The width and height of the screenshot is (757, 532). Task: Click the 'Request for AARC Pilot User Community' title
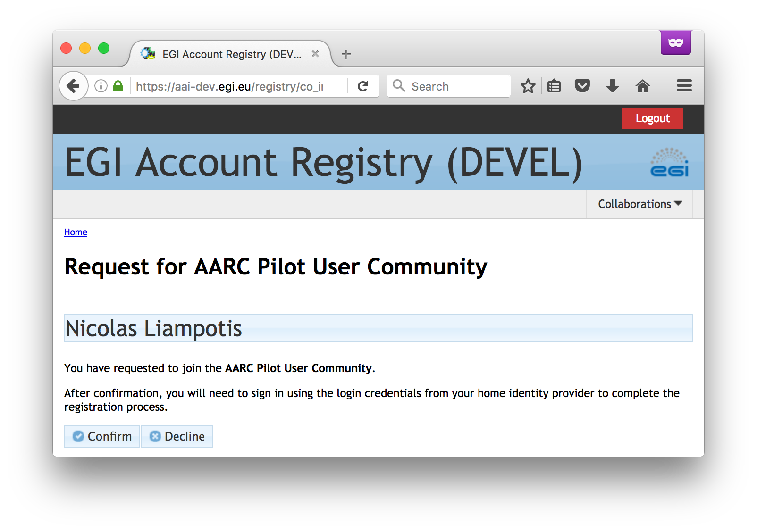[276, 267]
